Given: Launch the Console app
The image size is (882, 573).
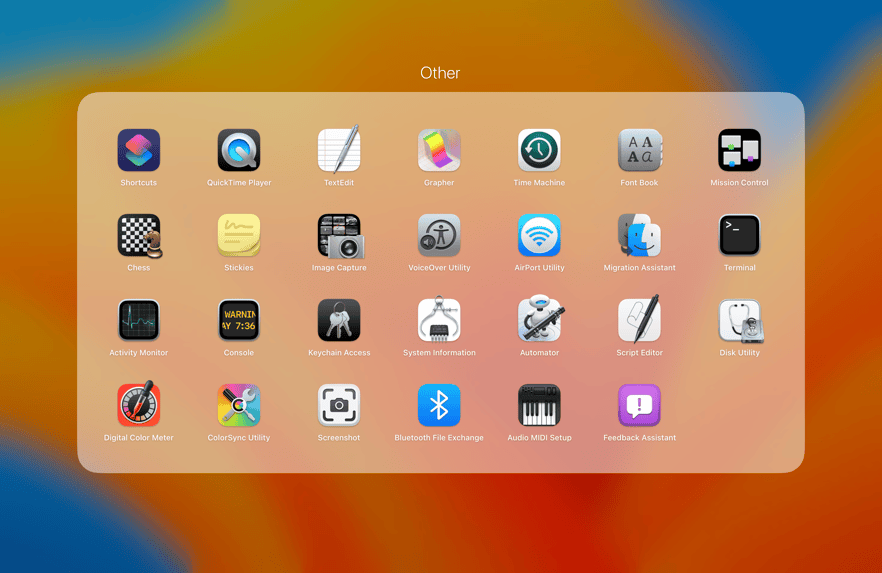Looking at the screenshot, I should [238, 320].
